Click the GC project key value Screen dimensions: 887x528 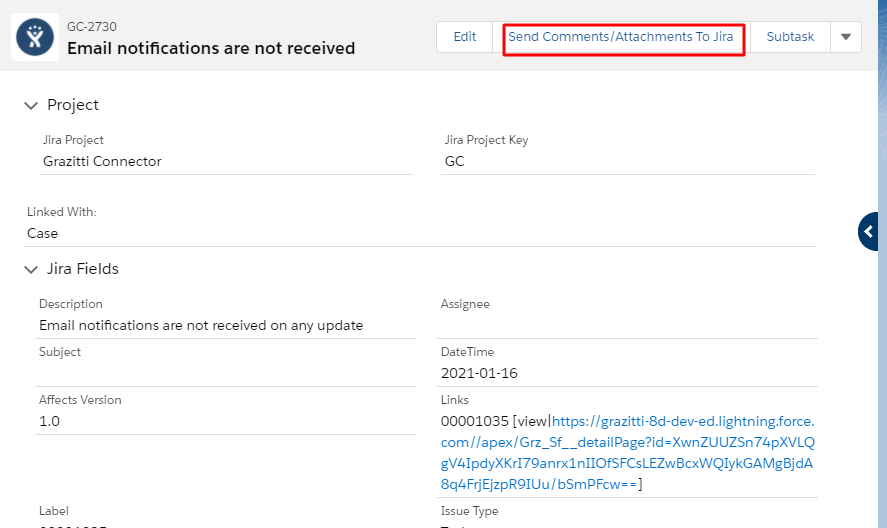coord(454,161)
